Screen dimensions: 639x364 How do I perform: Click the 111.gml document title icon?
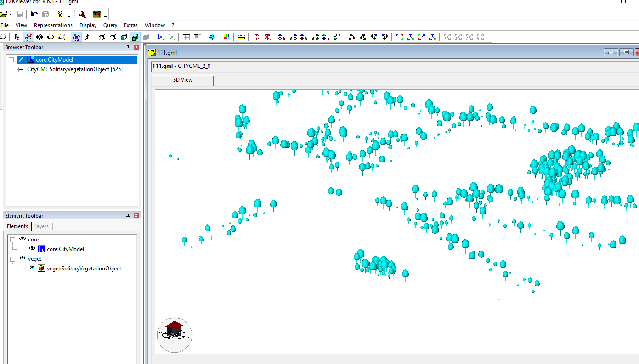click(x=152, y=52)
